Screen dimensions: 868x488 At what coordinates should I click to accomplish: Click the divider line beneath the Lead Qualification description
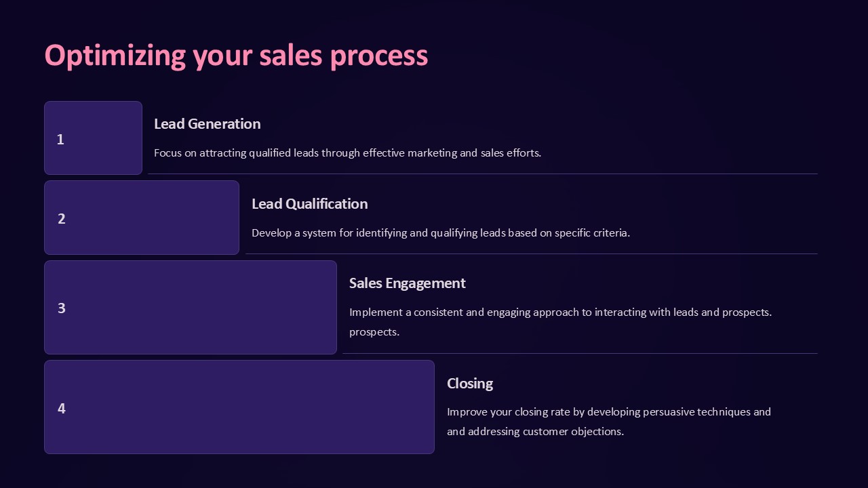[x=532, y=254]
